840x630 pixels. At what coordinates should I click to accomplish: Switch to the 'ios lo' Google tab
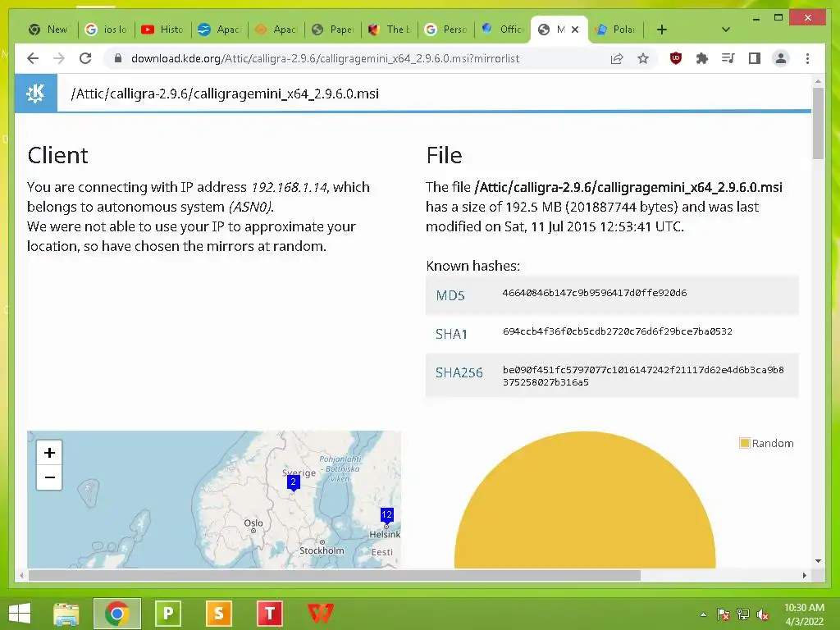107,30
